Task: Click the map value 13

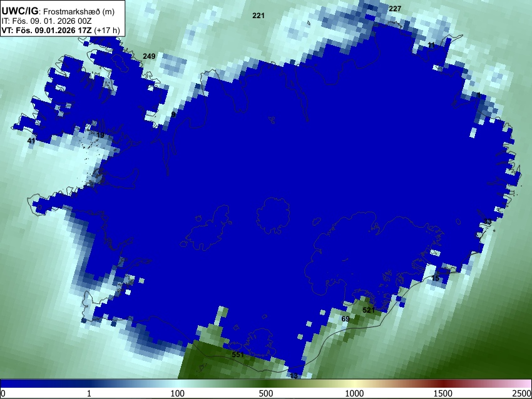Action: [294, 376]
